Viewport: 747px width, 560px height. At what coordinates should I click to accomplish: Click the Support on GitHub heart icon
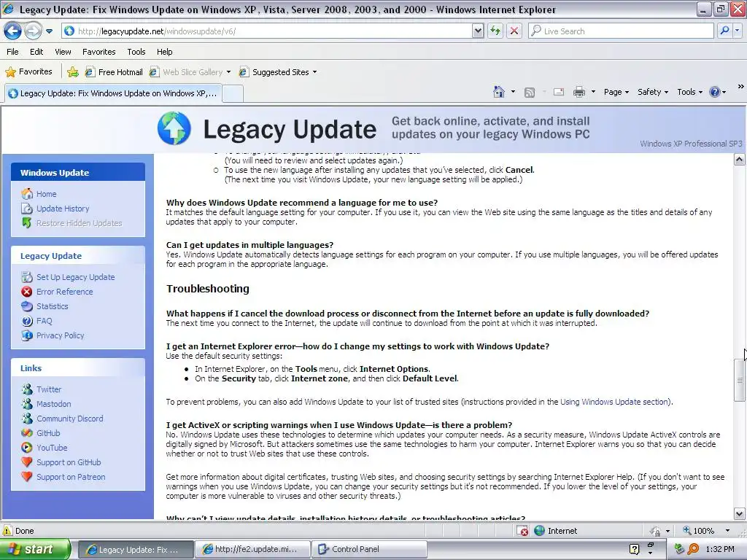point(27,462)
